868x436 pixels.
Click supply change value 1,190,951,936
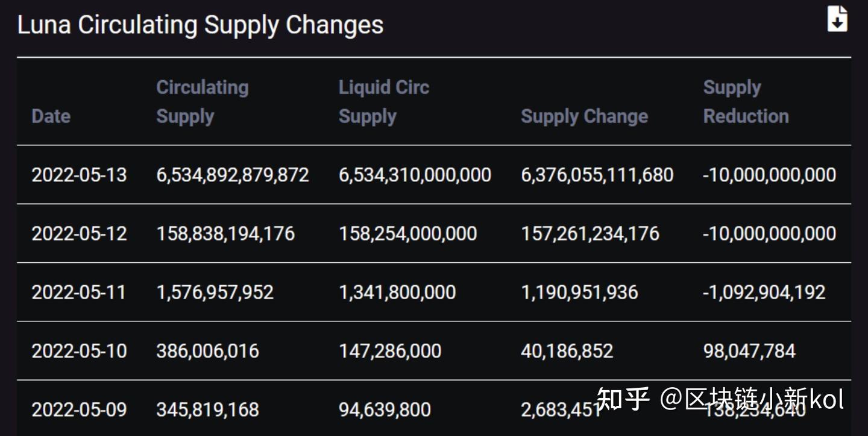579,292
